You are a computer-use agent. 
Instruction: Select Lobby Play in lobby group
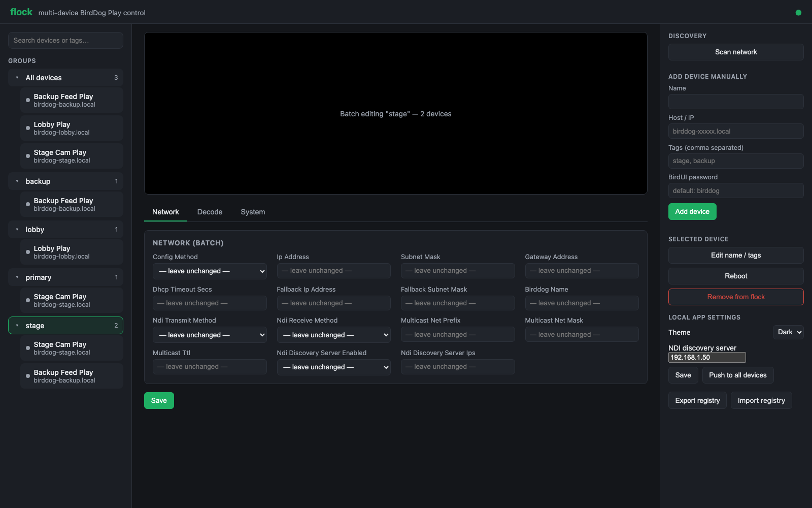(x=72, y=252)
